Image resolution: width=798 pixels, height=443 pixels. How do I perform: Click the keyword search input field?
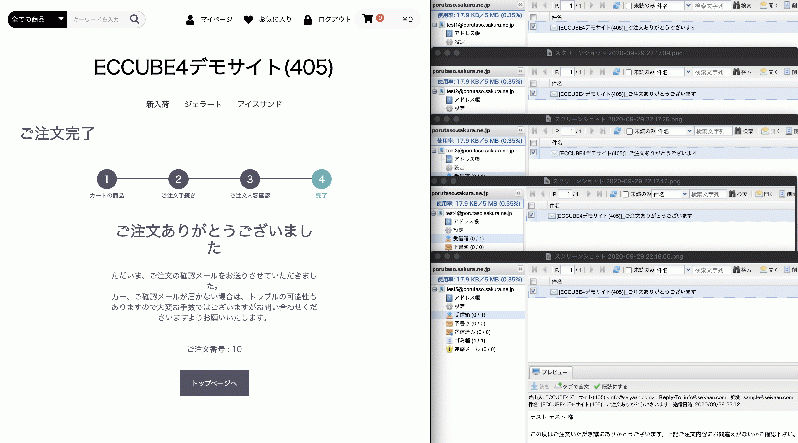pos(97,19)
